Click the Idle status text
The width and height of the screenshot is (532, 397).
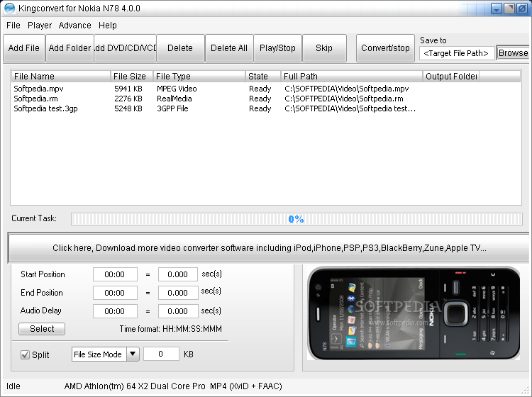[x=13, y=386]
